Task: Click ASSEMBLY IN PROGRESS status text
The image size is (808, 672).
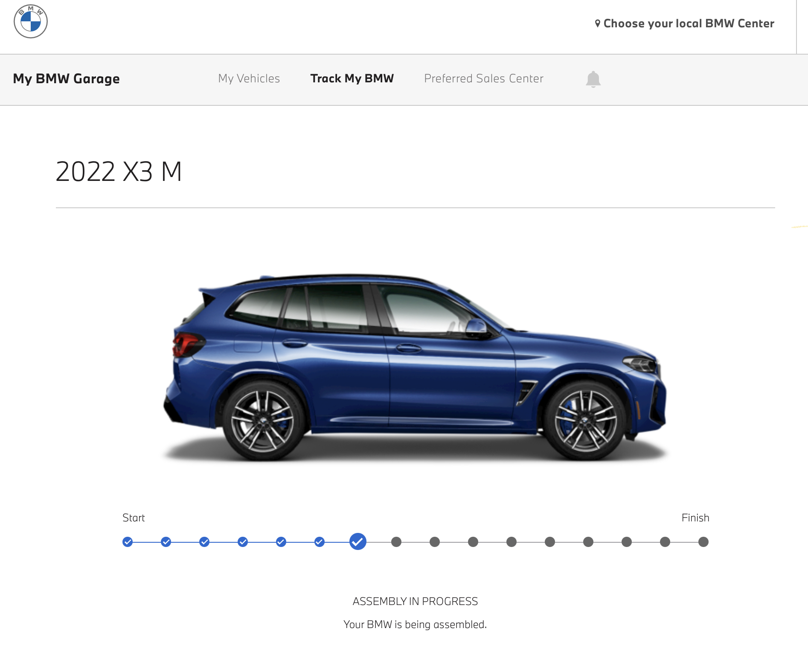Action: pyautogui.click(x=415, y=602)
